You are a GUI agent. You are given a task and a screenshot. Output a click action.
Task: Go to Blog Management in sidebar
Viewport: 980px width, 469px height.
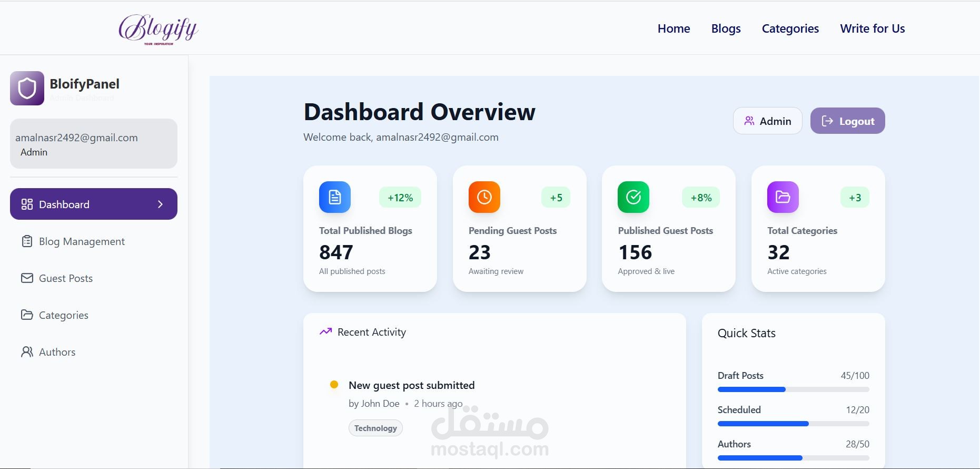pos(94,241)
